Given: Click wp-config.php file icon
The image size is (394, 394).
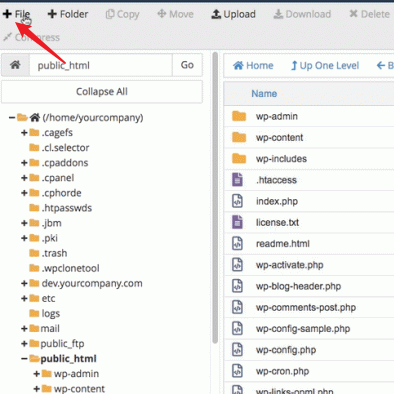Looking at the screenshot, I should tap(237, 350).
